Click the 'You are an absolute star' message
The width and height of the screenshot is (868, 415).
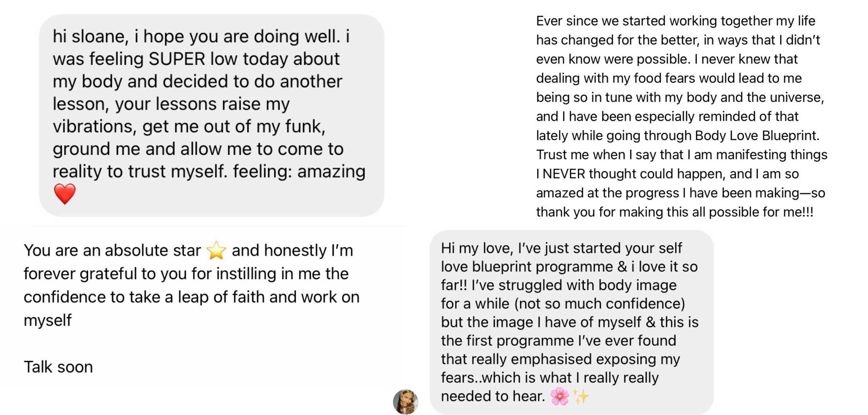[x=192, y=285]
